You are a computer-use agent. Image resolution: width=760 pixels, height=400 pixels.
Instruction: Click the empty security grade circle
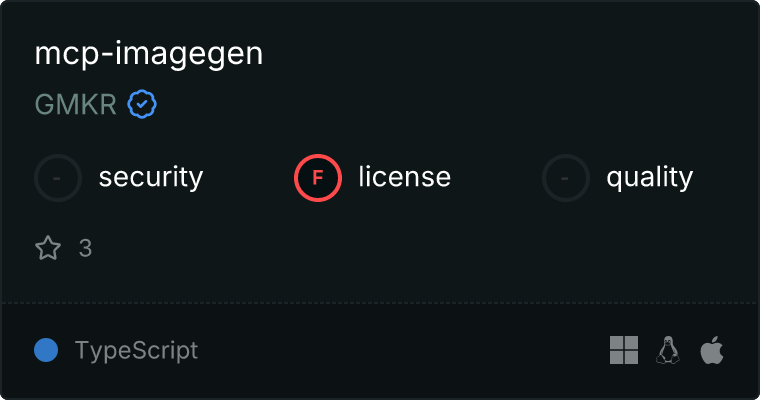pos(58,178)
